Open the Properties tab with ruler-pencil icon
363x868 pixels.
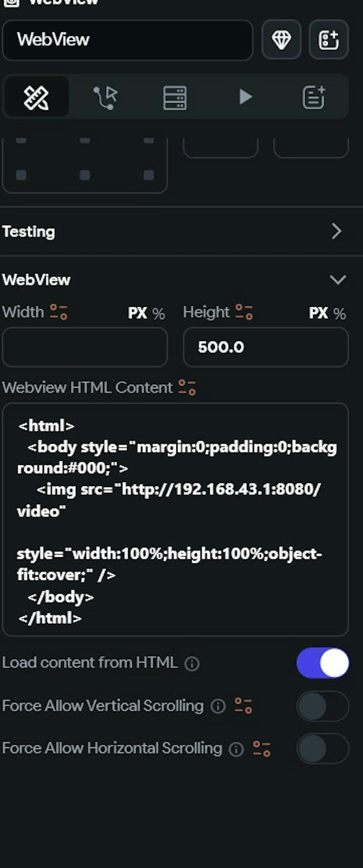coord(36,97)
